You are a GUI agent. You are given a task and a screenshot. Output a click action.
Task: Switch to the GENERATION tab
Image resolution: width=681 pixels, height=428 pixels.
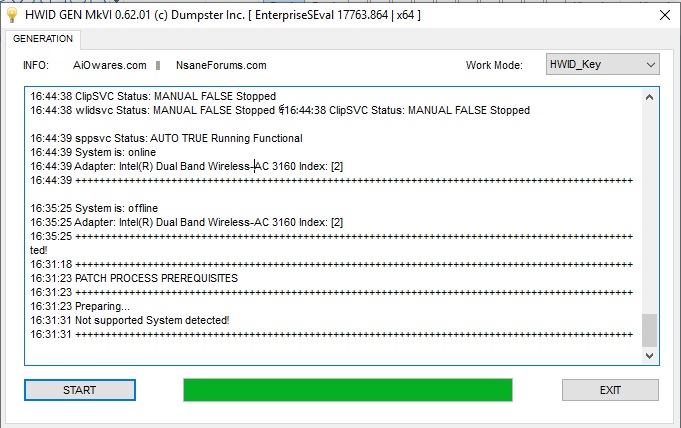pyautogui.click(x=43, y=39)
